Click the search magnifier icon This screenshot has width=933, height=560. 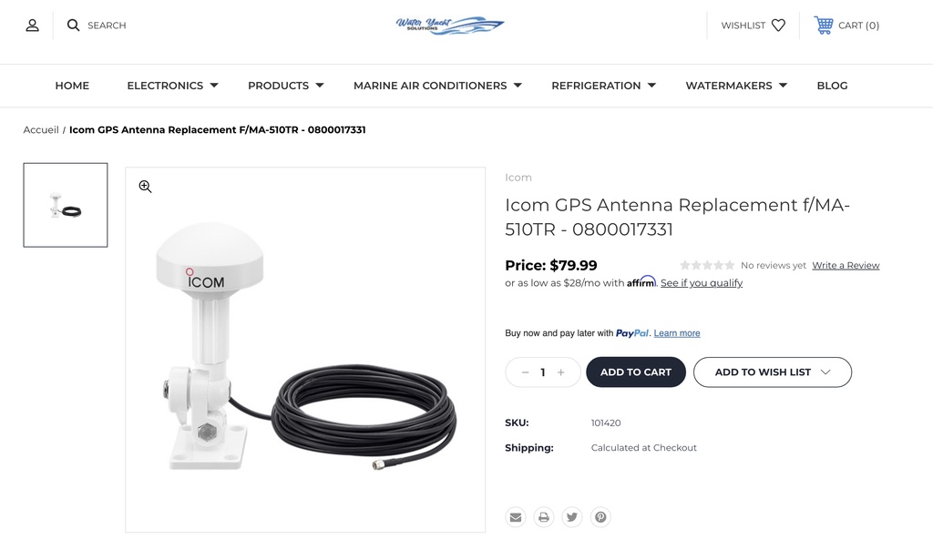[x=73, y=25]
